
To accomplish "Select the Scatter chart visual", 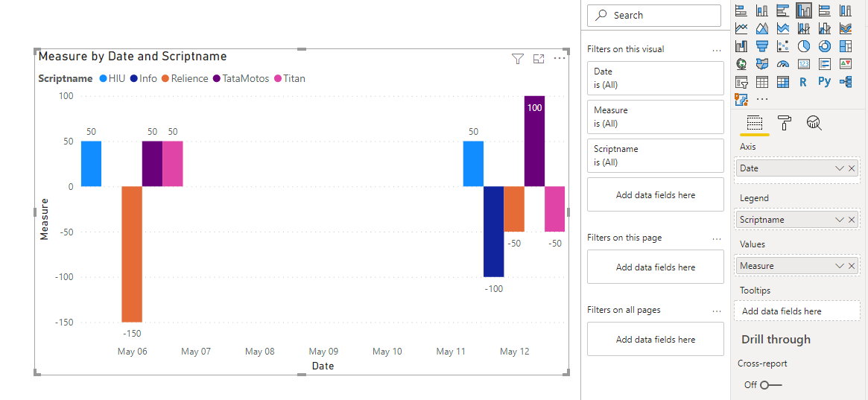I will coord(783,46).
